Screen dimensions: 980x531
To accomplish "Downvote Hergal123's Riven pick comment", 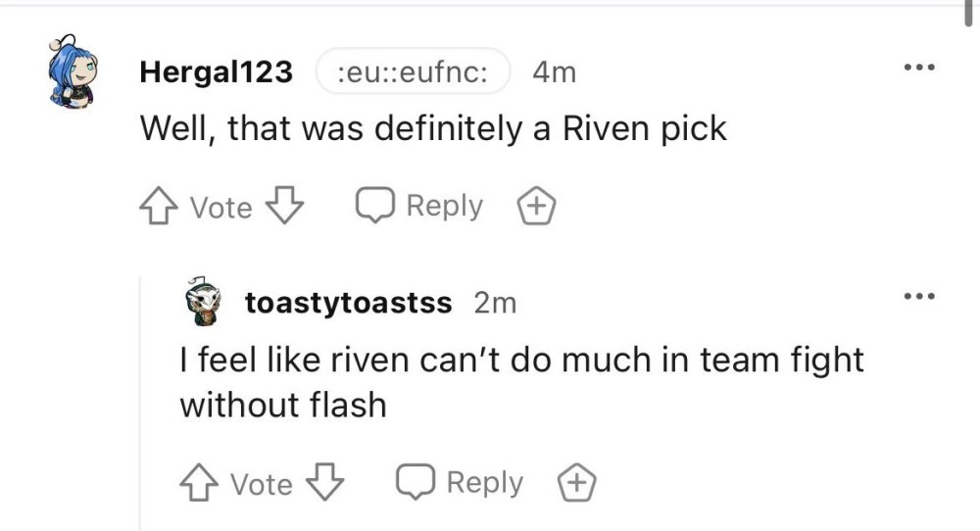I will [286, 207].
